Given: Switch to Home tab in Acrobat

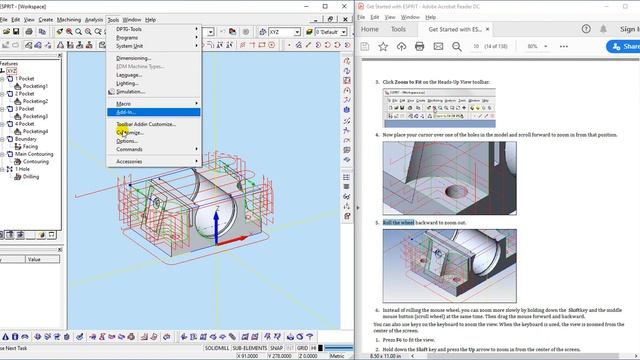Looking at the screenshot, I should (369, 29).
